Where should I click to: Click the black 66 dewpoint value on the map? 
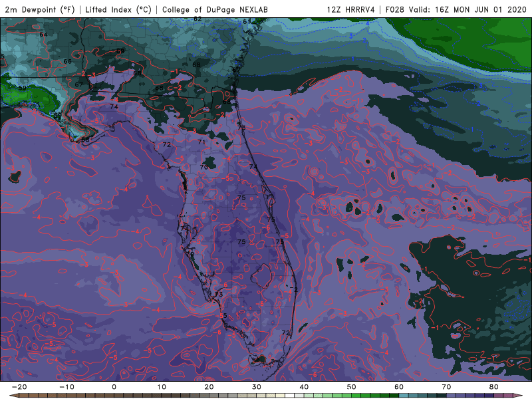68,61
